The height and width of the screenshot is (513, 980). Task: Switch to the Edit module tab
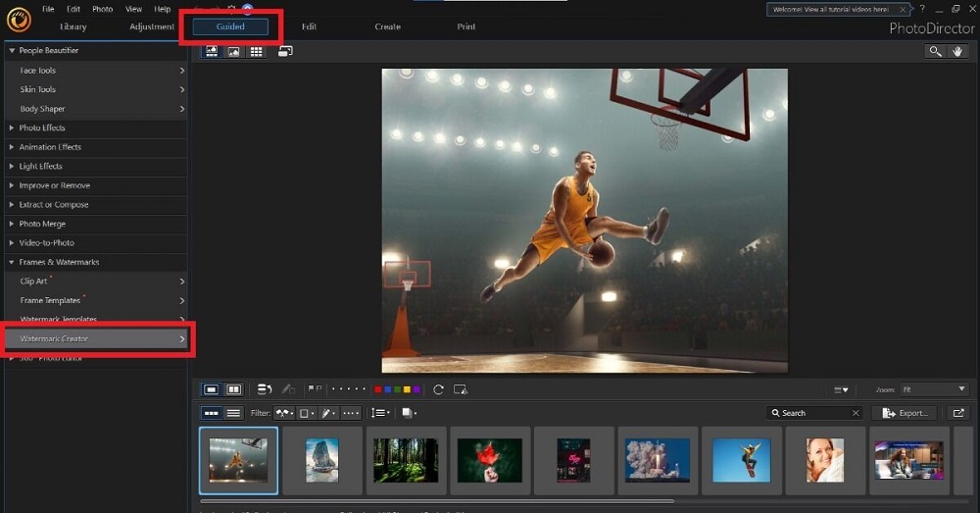[309, 26]
